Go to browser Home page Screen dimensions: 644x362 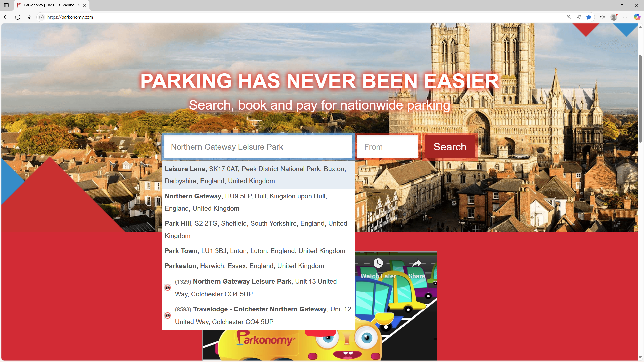[29, 17]
